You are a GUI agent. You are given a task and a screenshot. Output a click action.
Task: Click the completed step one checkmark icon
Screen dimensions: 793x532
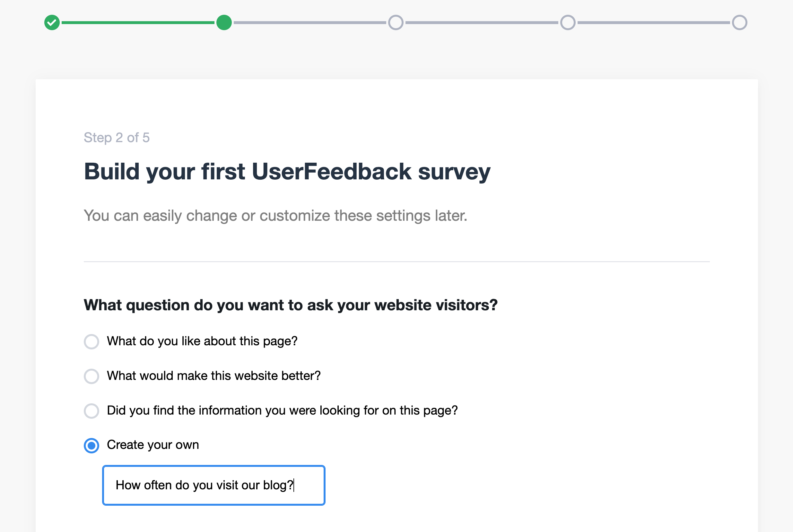(52, 22)
